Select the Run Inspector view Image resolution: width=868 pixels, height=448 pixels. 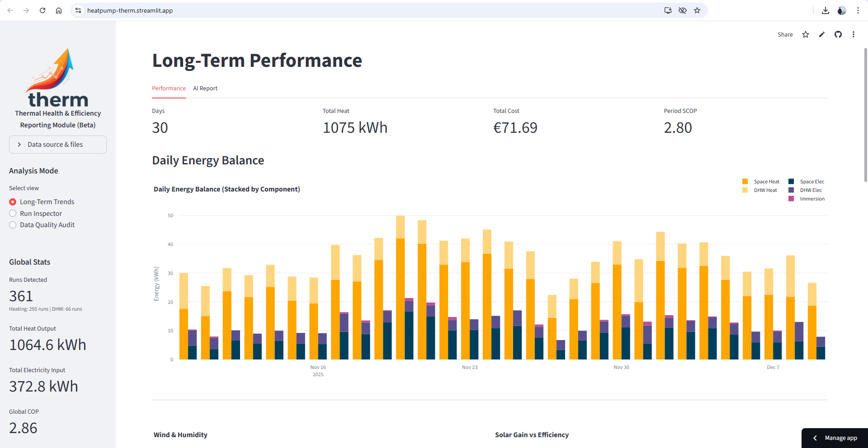[x=13, y=214]
